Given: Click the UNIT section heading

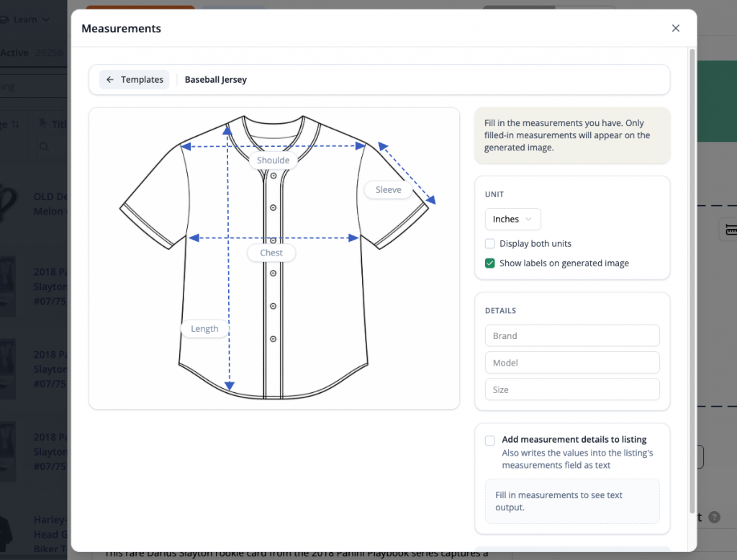Looking at the screenshot, I should (x=494, y=194).
